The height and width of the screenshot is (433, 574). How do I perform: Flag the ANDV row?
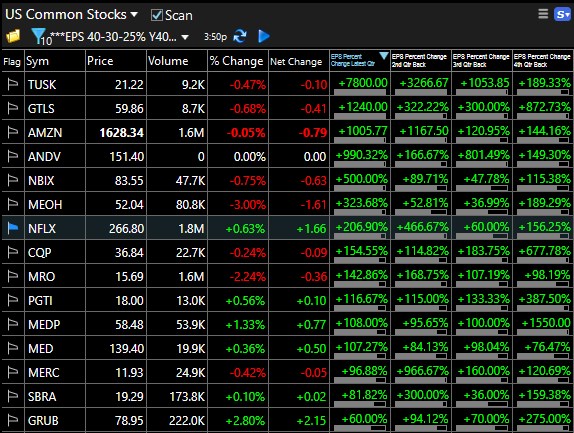tap(13, 157)
